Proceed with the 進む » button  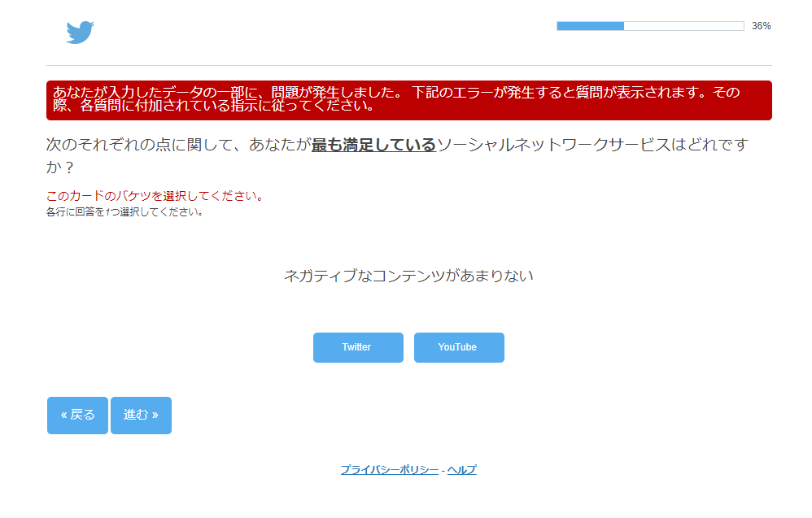pos(141,415)
